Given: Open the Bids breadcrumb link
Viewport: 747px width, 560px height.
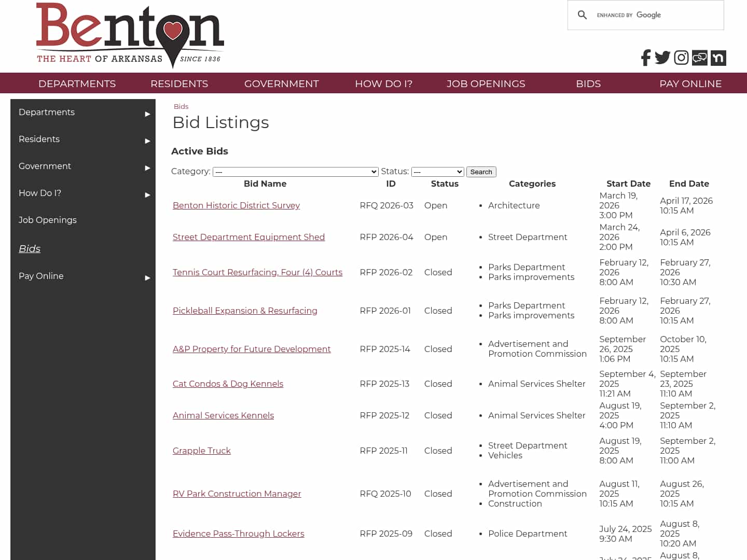Looking at the screenshot, I should click(181, 106).
